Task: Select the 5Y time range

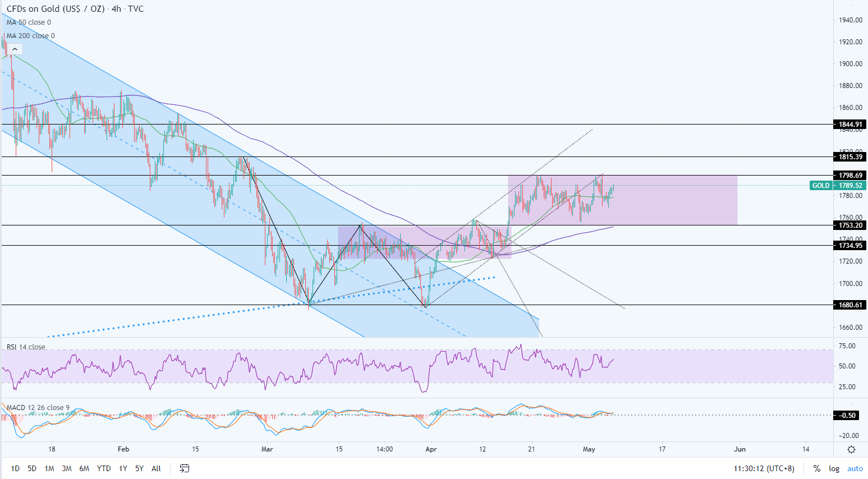Action: (139, 468)
